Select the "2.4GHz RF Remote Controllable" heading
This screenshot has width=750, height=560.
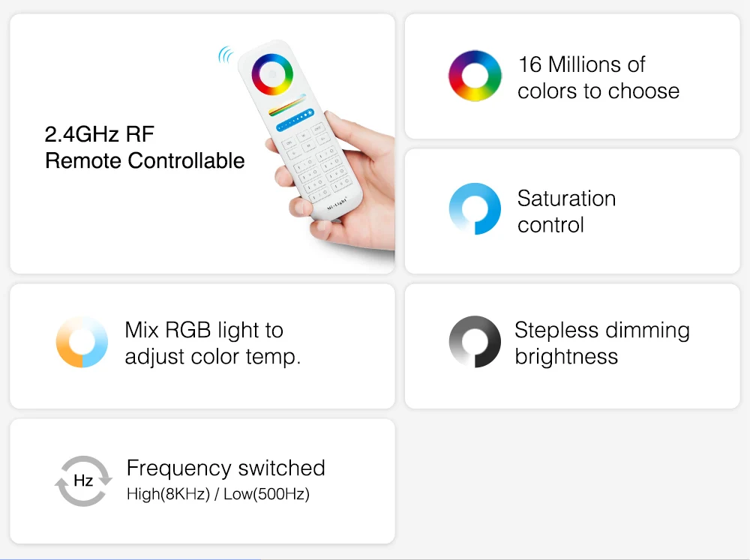[x=145, y=147]
